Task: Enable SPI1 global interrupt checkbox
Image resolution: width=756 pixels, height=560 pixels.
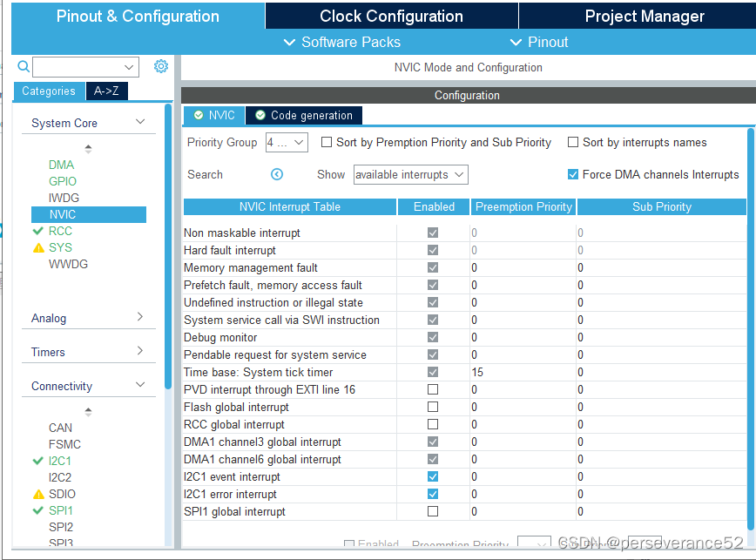Action: (x=433, y=511)
